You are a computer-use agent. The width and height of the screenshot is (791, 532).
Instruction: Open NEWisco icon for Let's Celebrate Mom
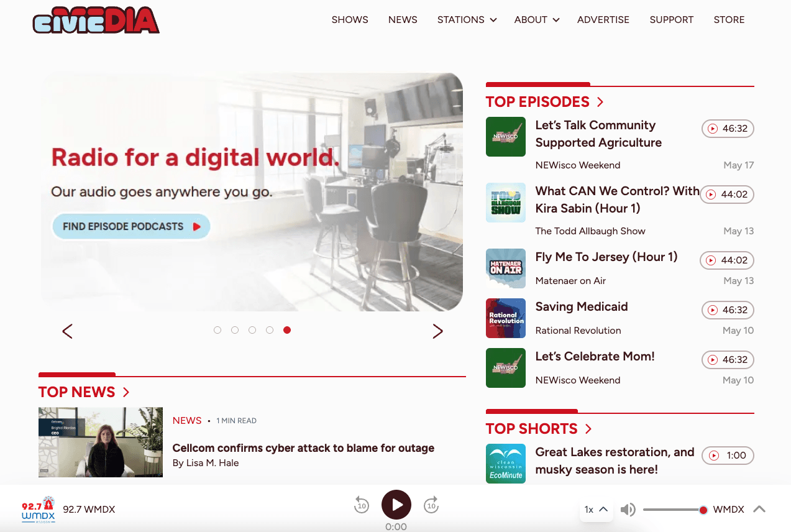click(x=506, y=368)
